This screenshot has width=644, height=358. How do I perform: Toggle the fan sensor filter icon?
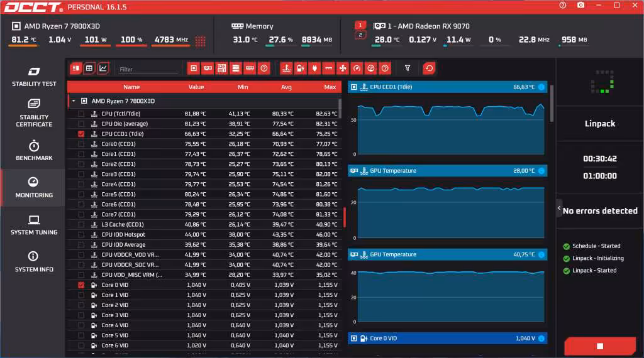343,68
